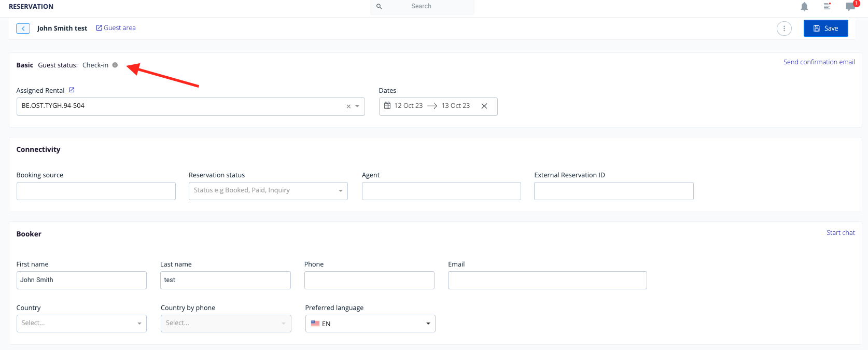868x350 pixels.
Task: Click into the Email input field
Action: point(547,280)
